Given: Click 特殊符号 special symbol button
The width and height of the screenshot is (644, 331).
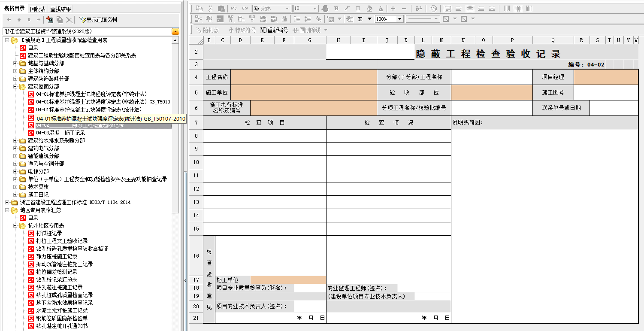Looking at the screenshot, I should pos(242,30).
